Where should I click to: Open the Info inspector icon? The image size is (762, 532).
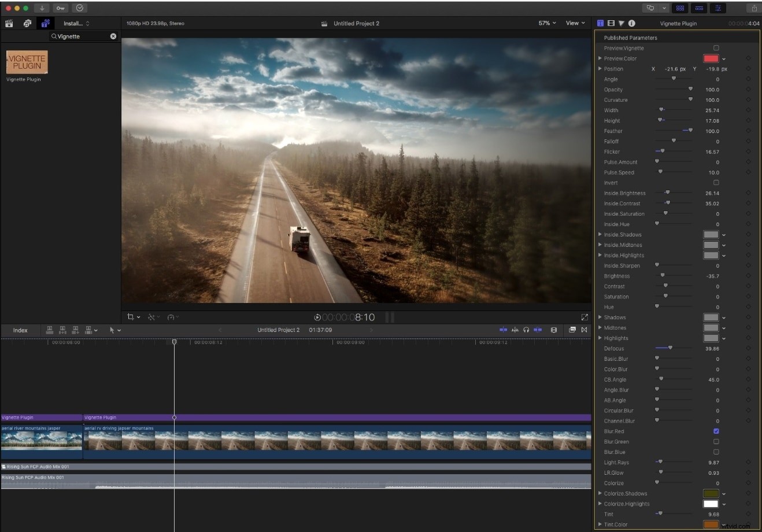[x=632, y=23]
